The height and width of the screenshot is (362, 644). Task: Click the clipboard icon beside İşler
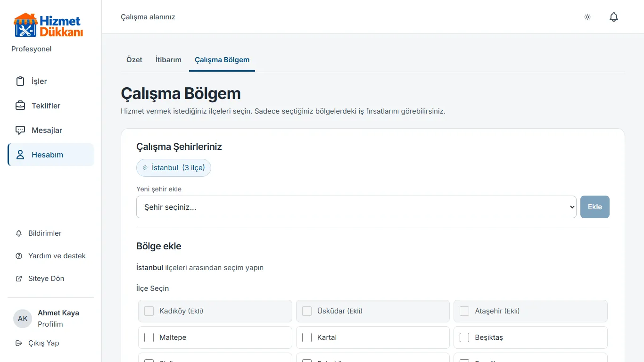tap(20, 81)
